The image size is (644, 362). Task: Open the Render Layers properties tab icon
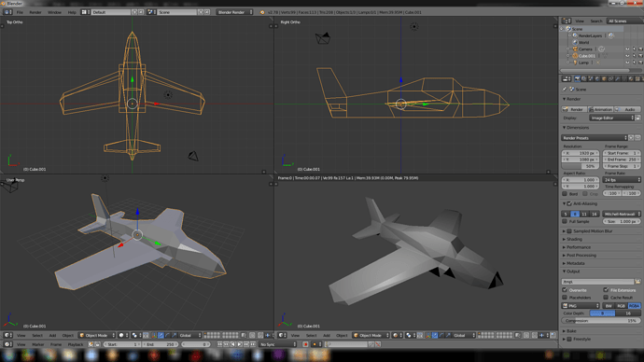[x=584, y=78]
